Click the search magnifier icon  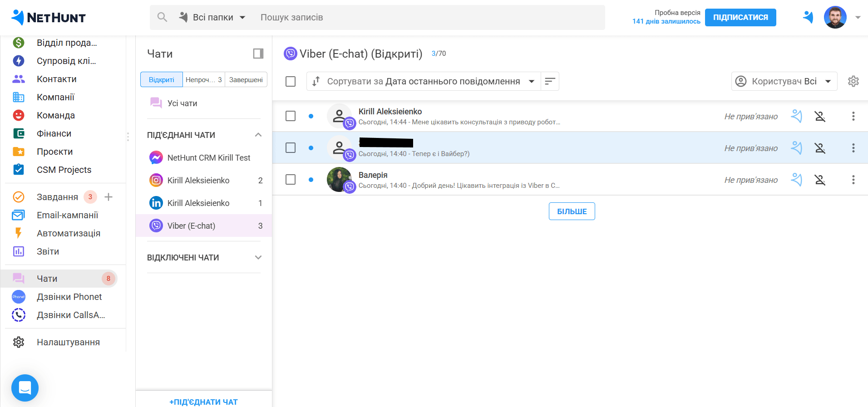pos(162,17)
